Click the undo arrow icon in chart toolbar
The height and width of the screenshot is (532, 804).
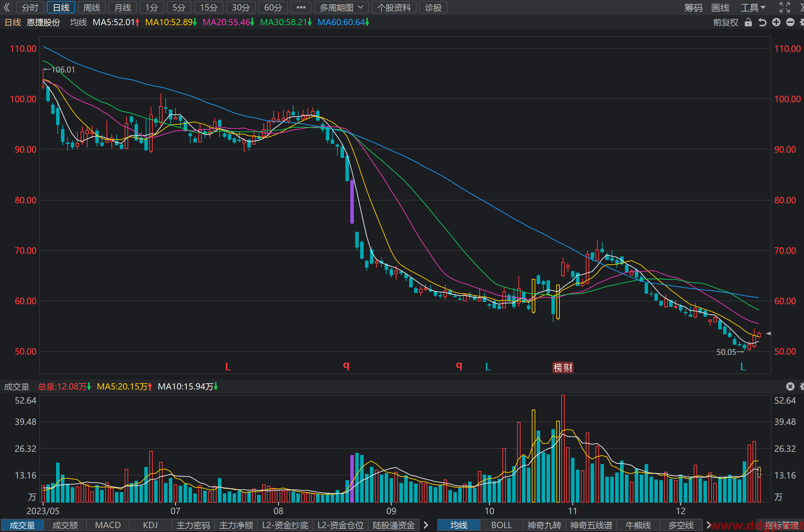762,22
